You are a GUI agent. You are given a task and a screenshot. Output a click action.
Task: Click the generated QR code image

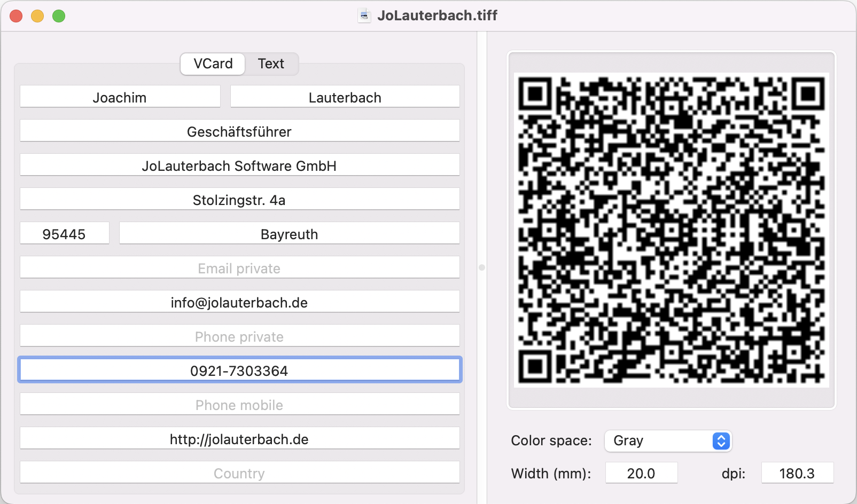(x=671, y=230)
